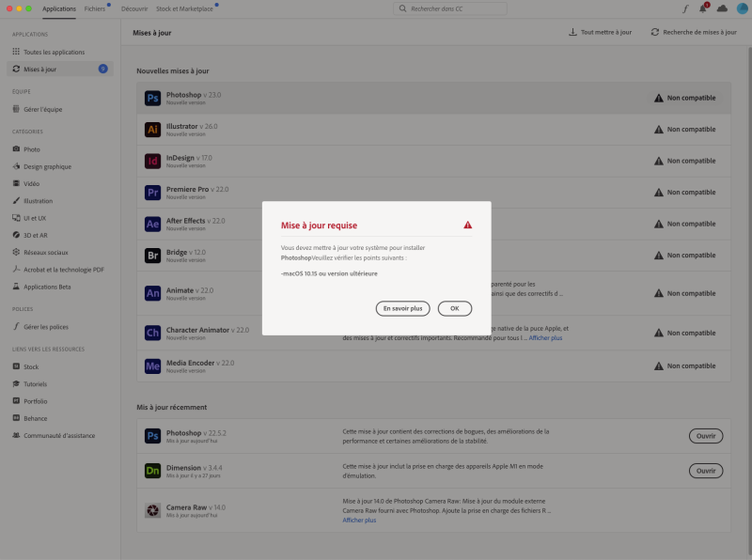Select Mises à jour in sidebar
752x560 pixels.
60,69
